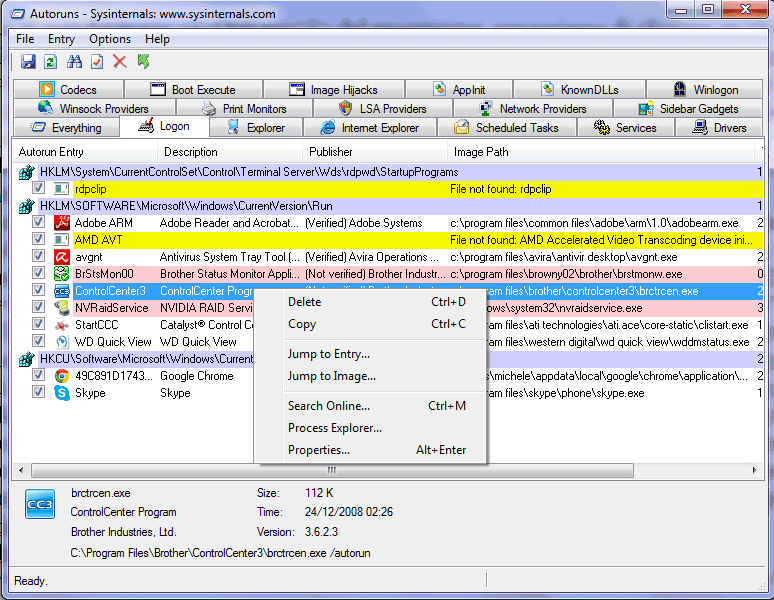Click the scroll left arrow

coord(21,470)
